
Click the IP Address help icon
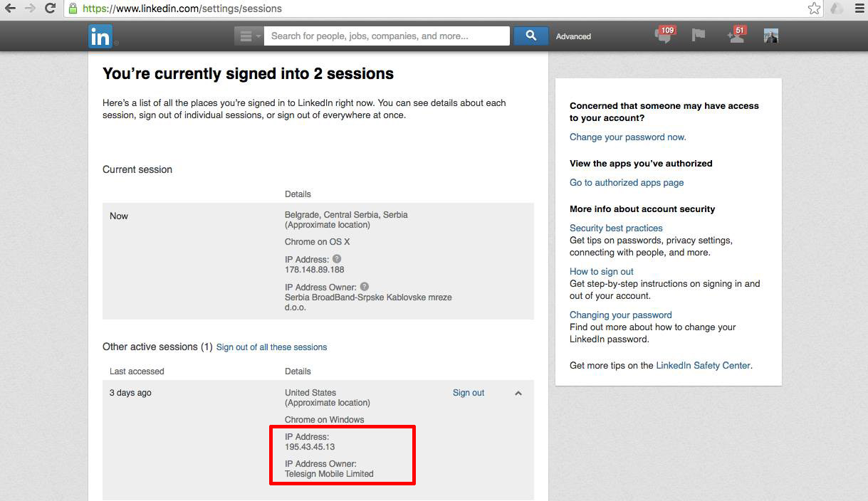pyautogui.click(x=337, y=259)
